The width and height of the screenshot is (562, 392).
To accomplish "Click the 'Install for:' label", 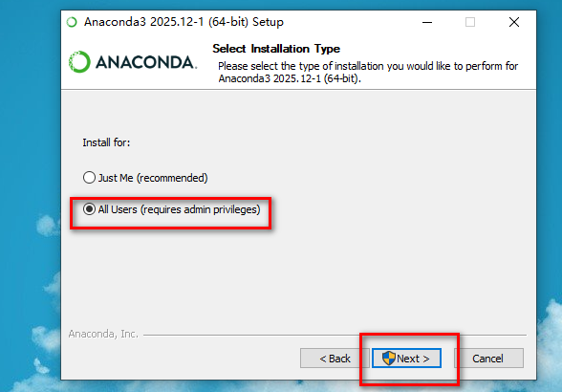I will point(106,142).
